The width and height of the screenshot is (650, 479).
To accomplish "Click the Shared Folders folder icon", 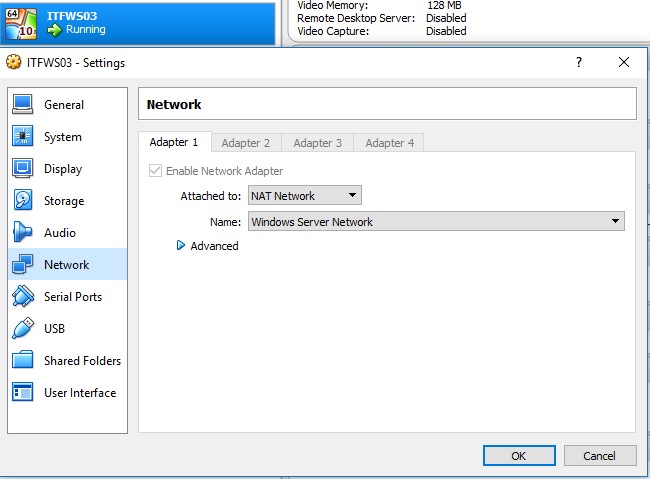I will 22,360.
